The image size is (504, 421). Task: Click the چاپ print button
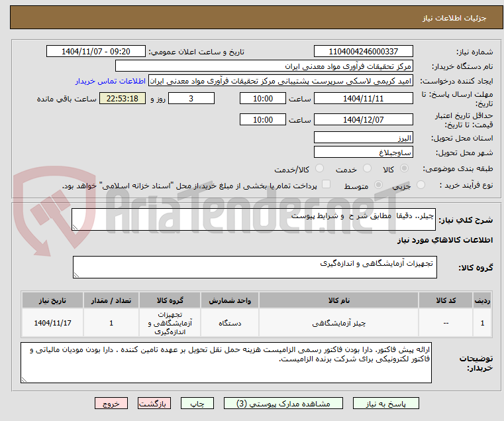(x=197, y=403)
